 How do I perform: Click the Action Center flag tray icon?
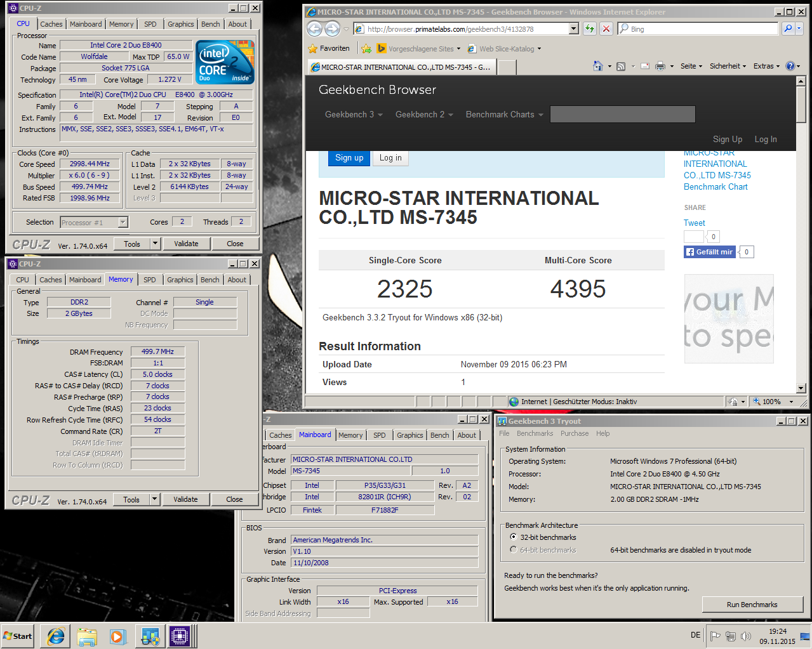tap(715, 636)
